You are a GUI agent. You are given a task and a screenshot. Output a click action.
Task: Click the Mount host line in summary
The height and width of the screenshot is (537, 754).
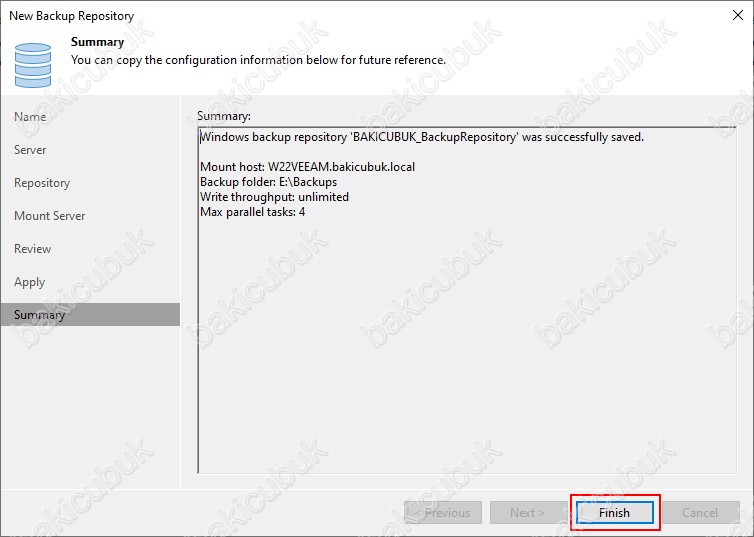(x=307, y=167)
